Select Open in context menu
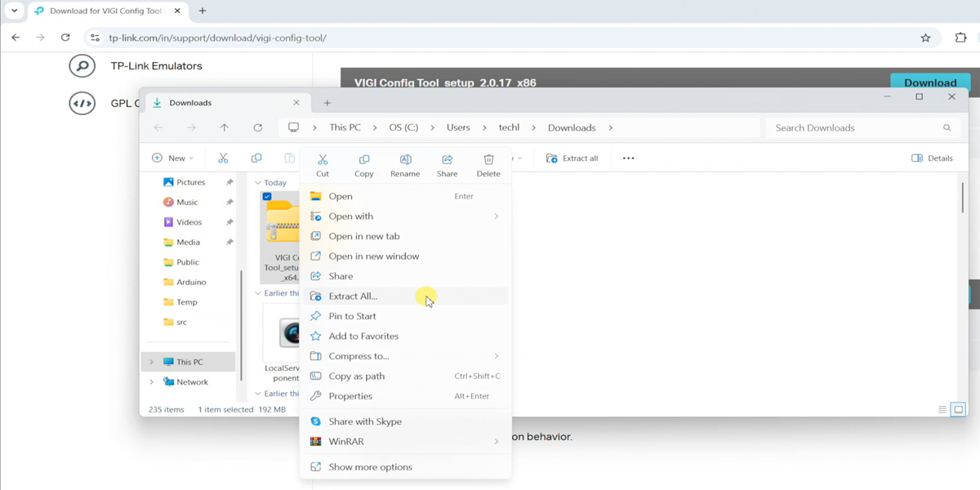The image size is (980, 490). pos(405,196)
